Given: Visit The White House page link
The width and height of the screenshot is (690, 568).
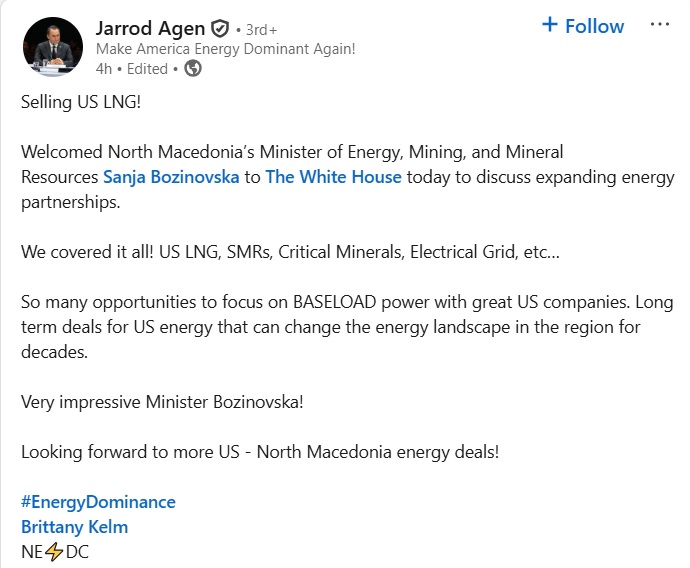Looking at the screenshot, I should 333,177.
